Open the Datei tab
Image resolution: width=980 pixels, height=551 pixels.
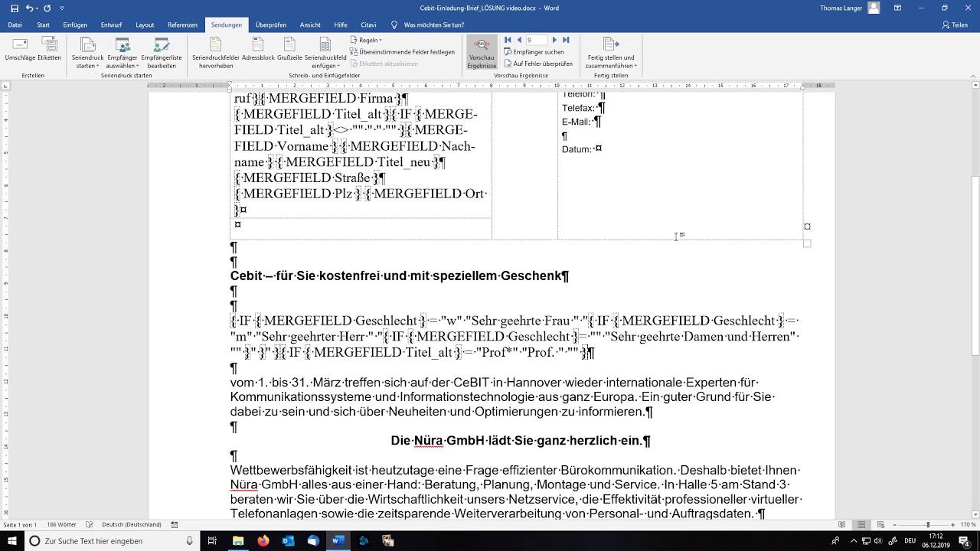click(x=15, y=24)
